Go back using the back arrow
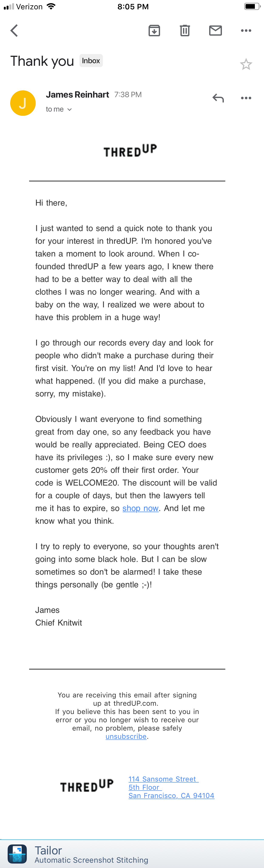Image resolution: width=264 pixels, height=868 pixels. (14, 31)
